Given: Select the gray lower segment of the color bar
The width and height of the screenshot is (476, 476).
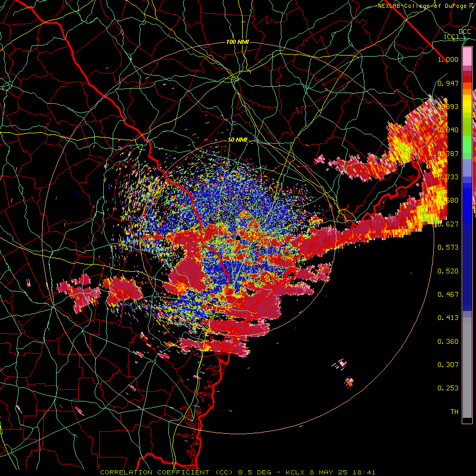Looking at the screenshot, I should point(467,369).
